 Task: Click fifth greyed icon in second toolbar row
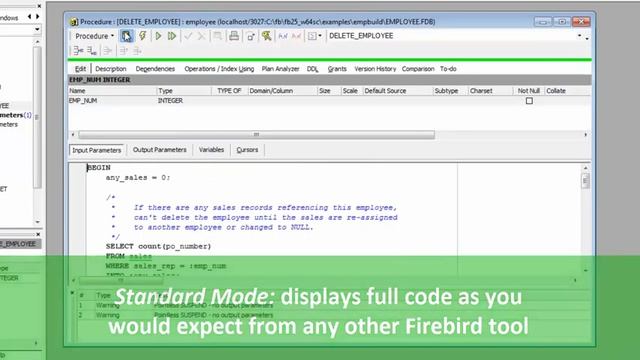click(x=137, y=51)
